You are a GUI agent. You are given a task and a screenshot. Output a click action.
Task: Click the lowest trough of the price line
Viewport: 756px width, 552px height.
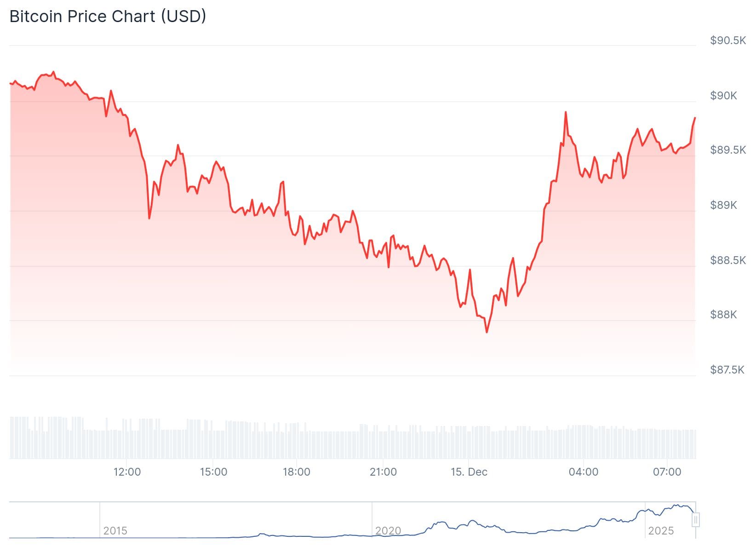coord(487,332)
